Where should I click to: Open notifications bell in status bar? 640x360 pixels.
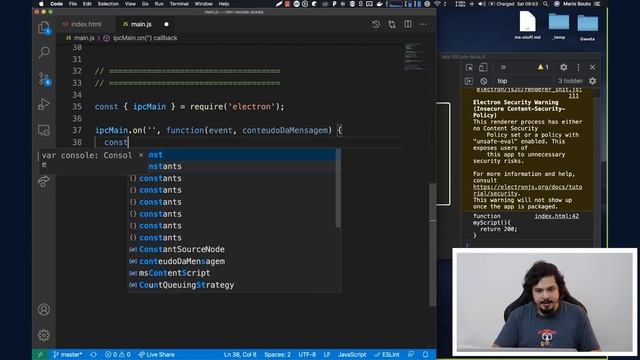pyautogui.click(x=425, y=355)
